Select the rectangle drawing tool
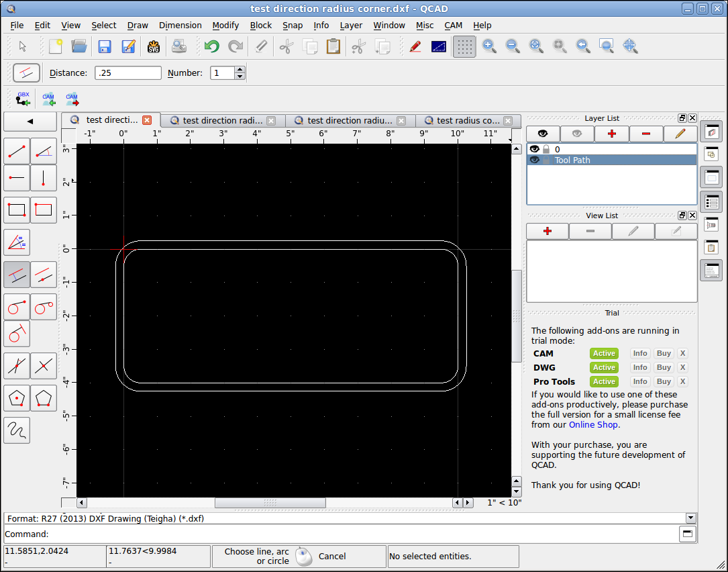Image resolution: width=728 pixels, height=572 pixels. tap(17, 210)
